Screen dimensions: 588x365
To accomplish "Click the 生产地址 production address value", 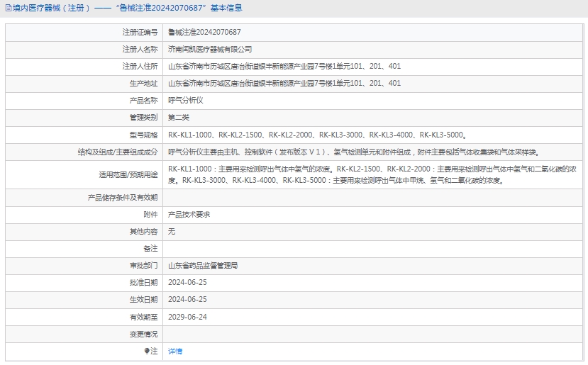I will click(x=284, y=84).
